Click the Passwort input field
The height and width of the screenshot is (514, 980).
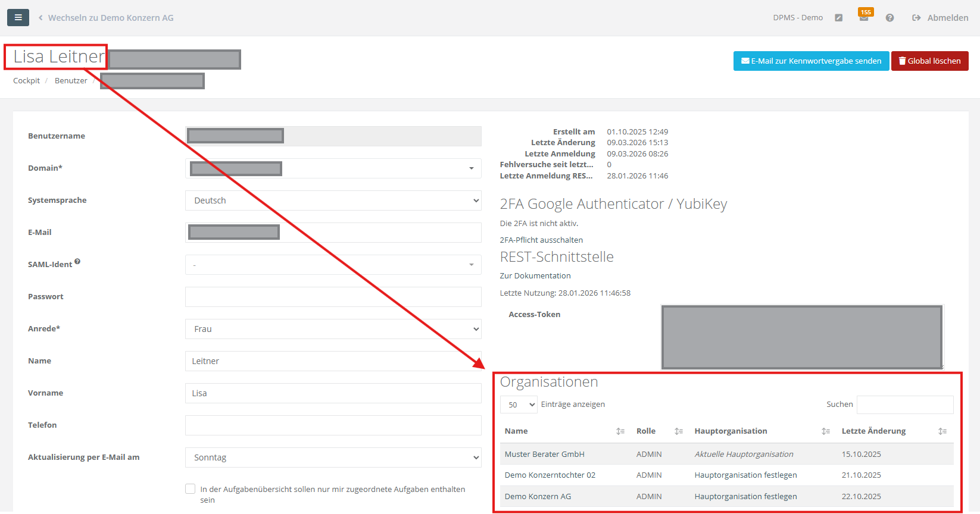click(333, 297)
